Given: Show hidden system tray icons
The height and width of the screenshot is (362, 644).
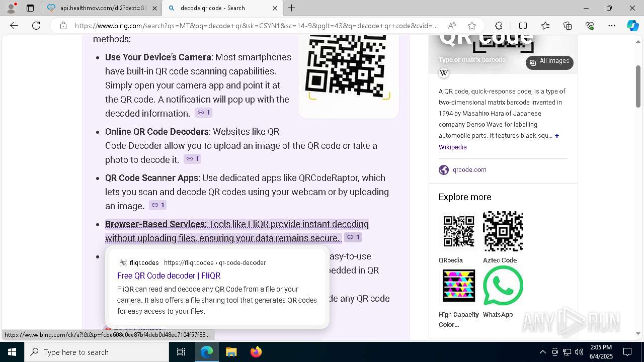Looking at the screenshot, I should pos(542,352).
